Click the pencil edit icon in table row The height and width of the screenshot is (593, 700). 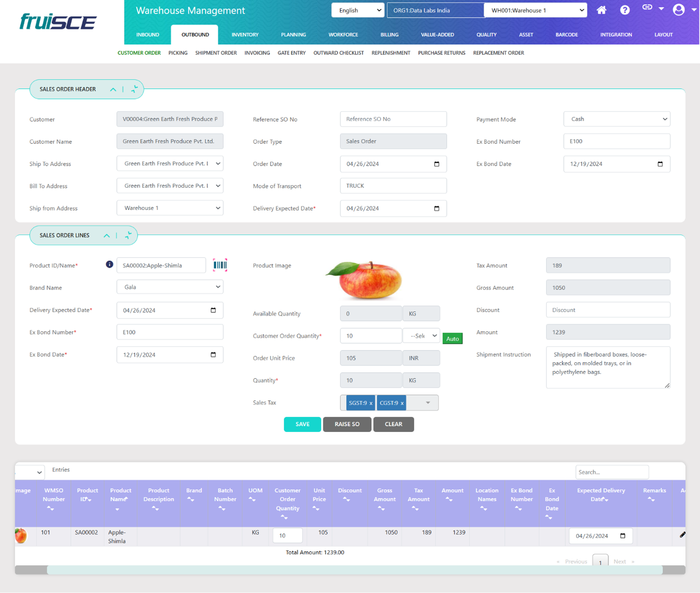[x=682, y=535]
